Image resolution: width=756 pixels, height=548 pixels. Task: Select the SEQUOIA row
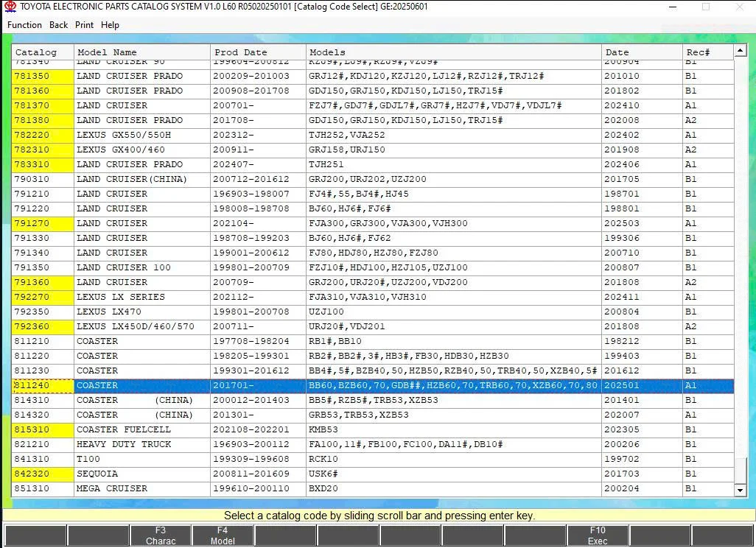tap(373, 474)
